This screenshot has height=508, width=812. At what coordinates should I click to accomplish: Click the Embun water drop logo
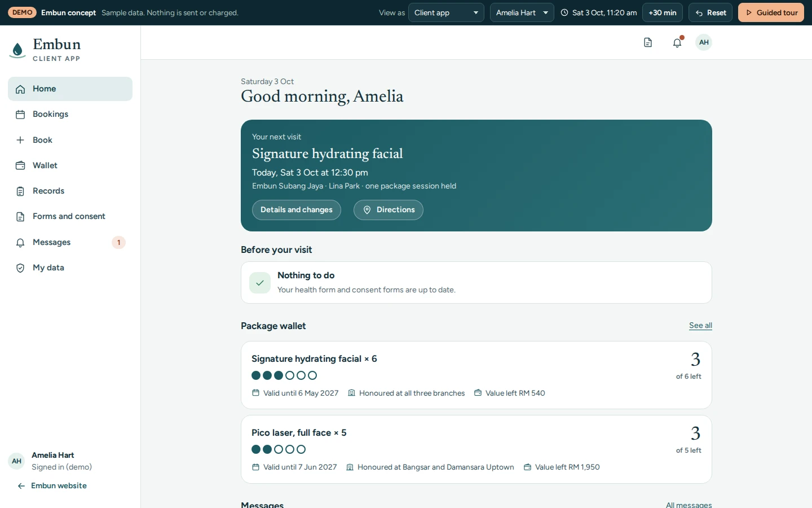18,50
